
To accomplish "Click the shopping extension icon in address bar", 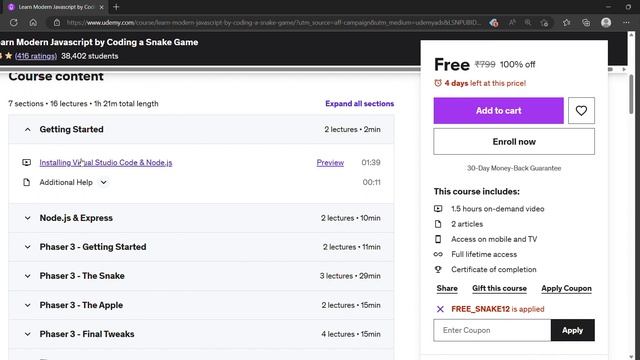I will point(493,23).
